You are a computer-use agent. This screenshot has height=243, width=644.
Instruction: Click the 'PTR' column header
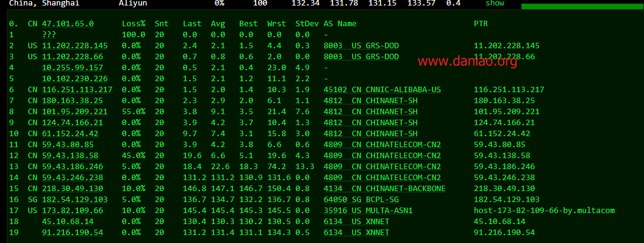(481, 24)
